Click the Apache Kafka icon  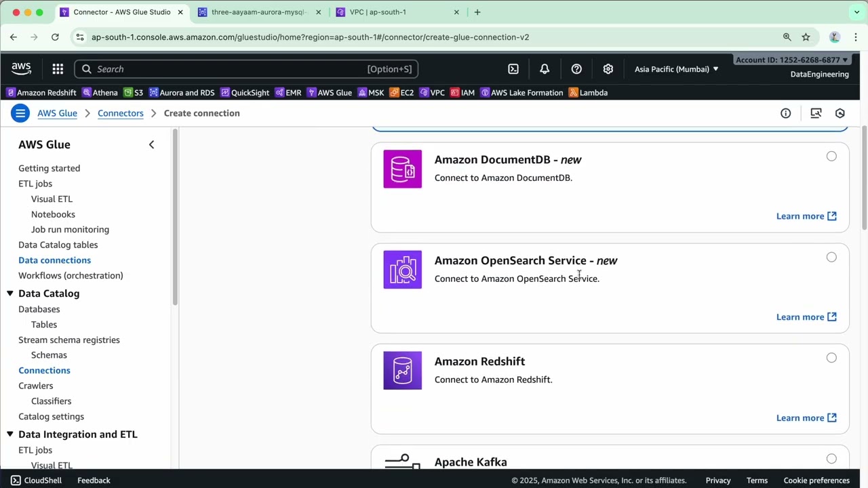403,461
